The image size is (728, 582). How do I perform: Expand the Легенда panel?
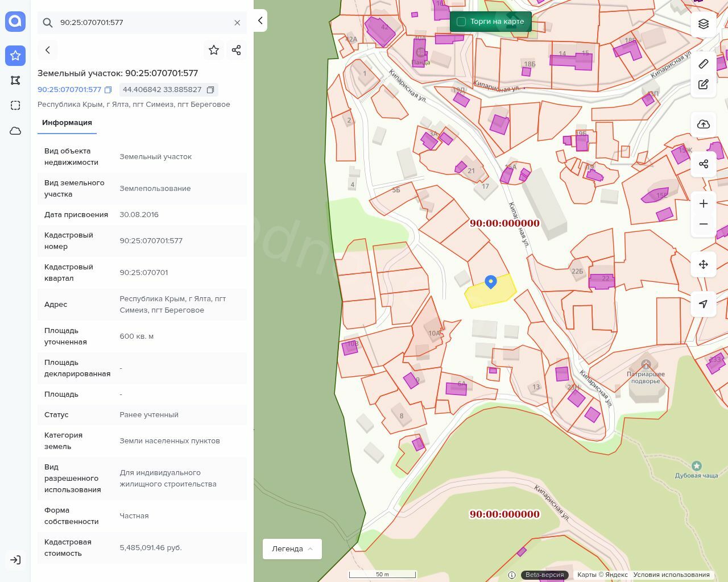[292, 549]
